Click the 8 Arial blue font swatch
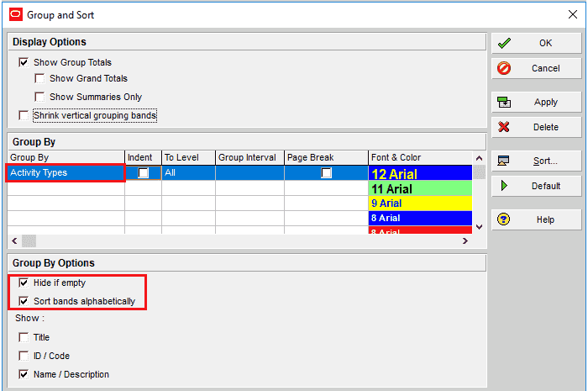The height and width of the screenshot is (391, 588). (420, 218)
